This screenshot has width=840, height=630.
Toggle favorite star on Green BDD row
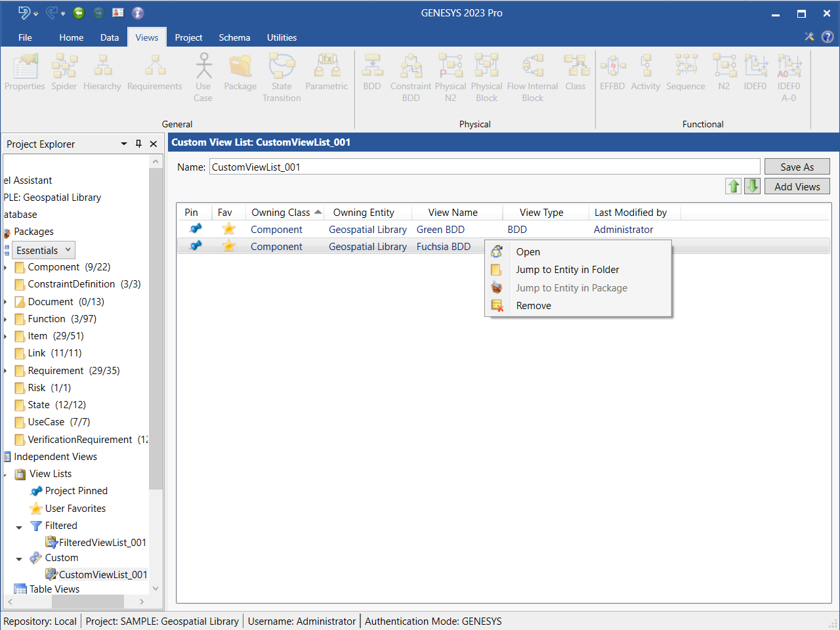click(229, 229)
